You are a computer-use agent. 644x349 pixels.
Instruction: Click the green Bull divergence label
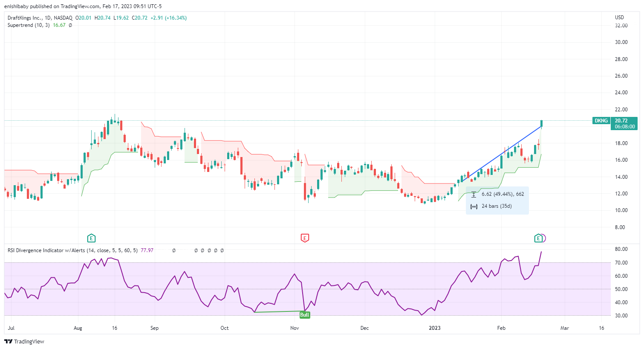coord(304,315)
